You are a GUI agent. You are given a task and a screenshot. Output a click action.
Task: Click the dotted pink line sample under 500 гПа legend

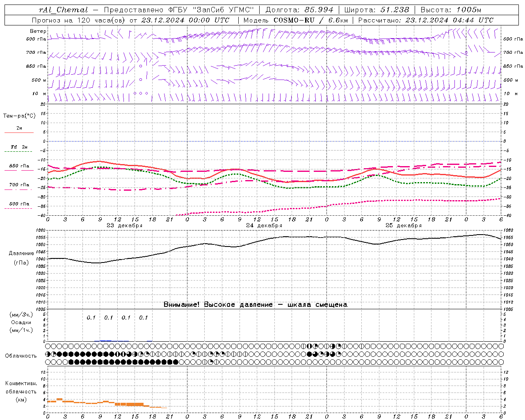[x=18, y=208]
